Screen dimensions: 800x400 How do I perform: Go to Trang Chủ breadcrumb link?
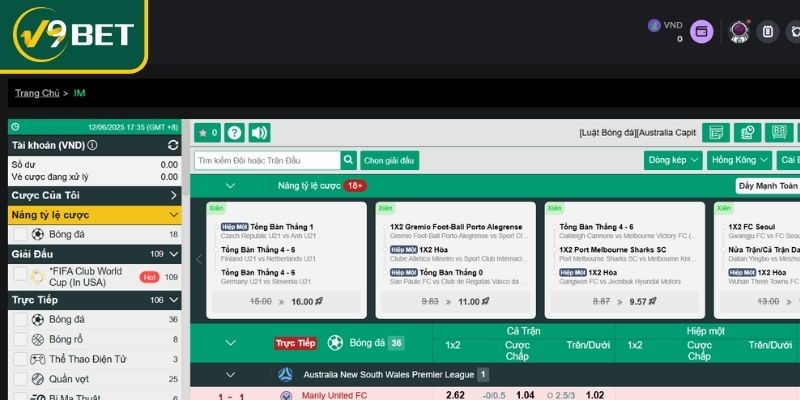[x=37, y=93]
